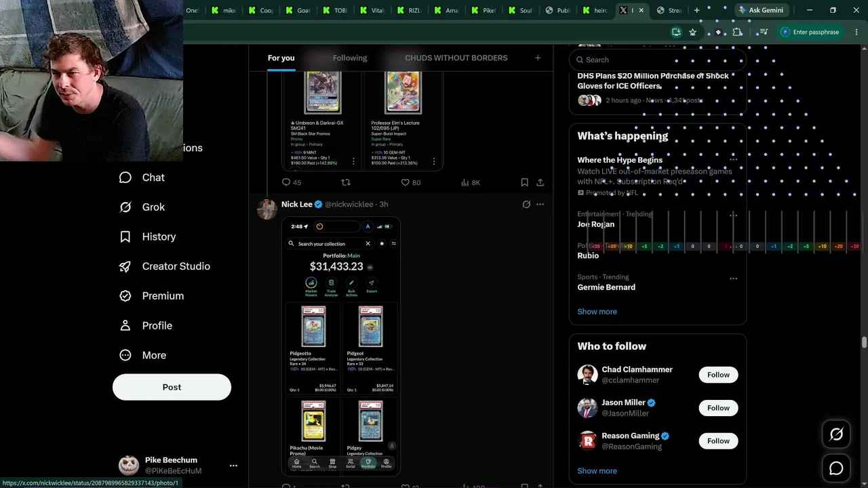This screenshot has height=488, width=868.
Task: Show more under What's happening
Action: (x=597, y=312)
